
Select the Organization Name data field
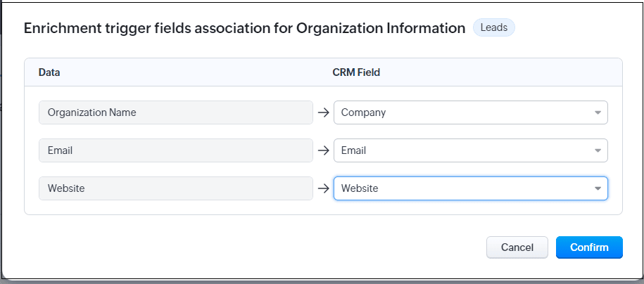coord(176,112)
